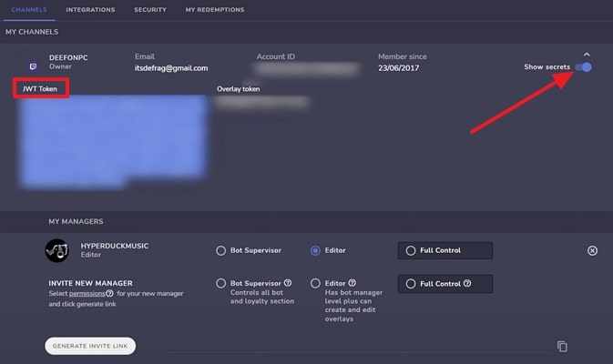
Task: Click the blurred Account ID value
Action: point(306,69)
